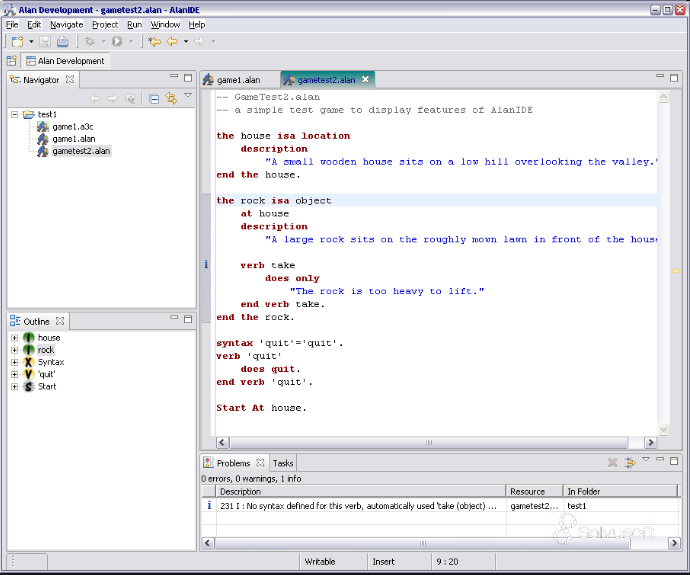The image size is (690, 575).
Task: Click Collapse All icon in Navigator
Action: pos(154,98)
